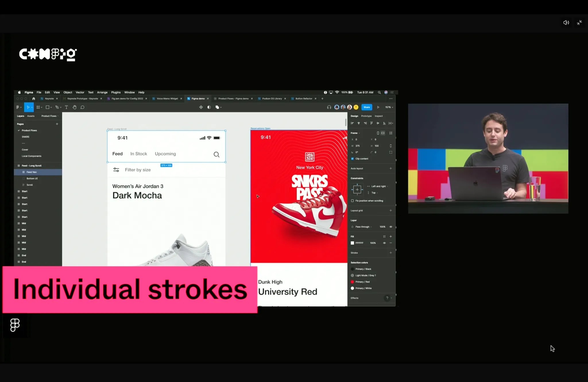588x382 pixels.
Task: Open Pass through blend mode dropdown
Action: (363, 227)
